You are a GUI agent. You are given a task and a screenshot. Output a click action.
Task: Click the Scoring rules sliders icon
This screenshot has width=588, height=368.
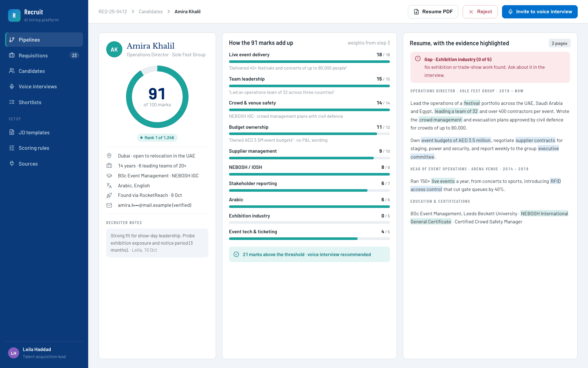[x=12, y=148]
